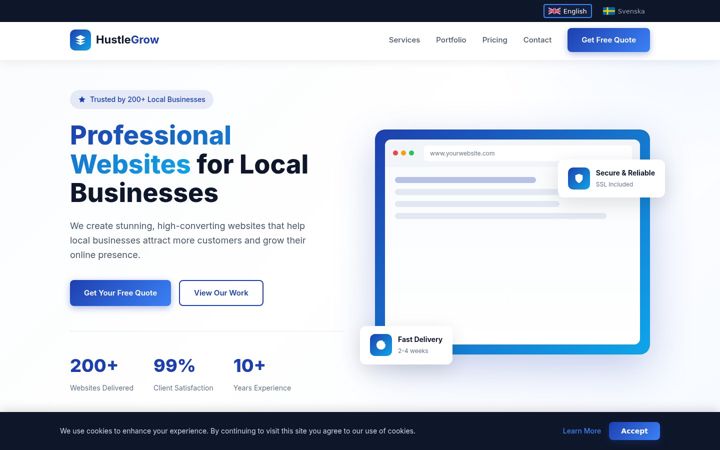Click the 200+ statistic number
The height and width of the screenshot is (450, 720).
pos(94,366)
